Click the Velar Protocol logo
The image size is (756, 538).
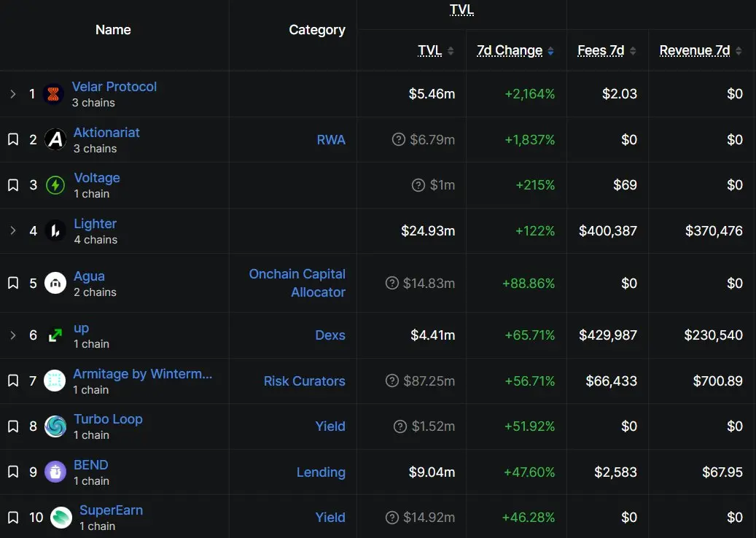(53, 93)
